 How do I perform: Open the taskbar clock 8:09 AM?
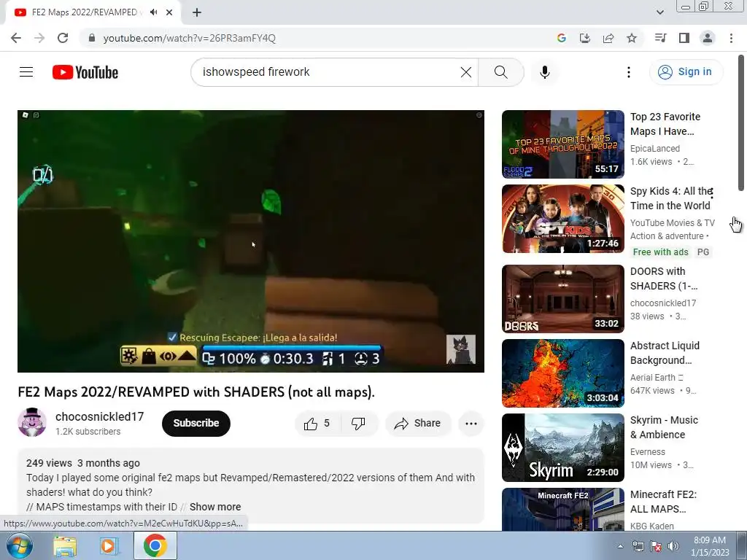[710, 546]
